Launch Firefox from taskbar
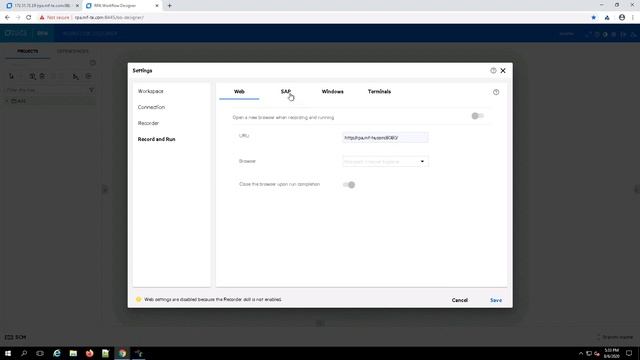 (x=89, y=353)
